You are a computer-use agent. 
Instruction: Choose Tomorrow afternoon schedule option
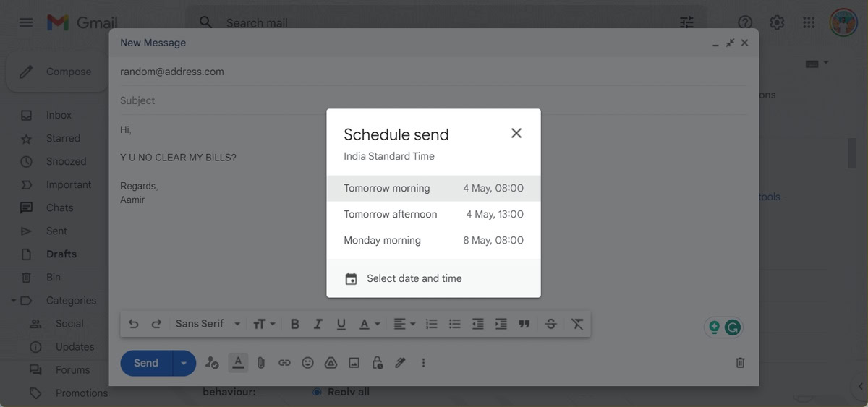[x=433, y=214]
